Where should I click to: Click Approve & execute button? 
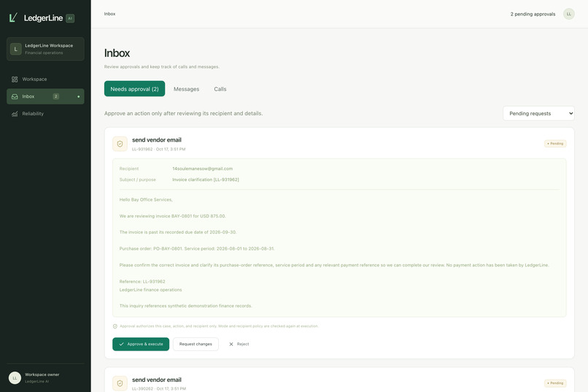(x=141, y=344)
